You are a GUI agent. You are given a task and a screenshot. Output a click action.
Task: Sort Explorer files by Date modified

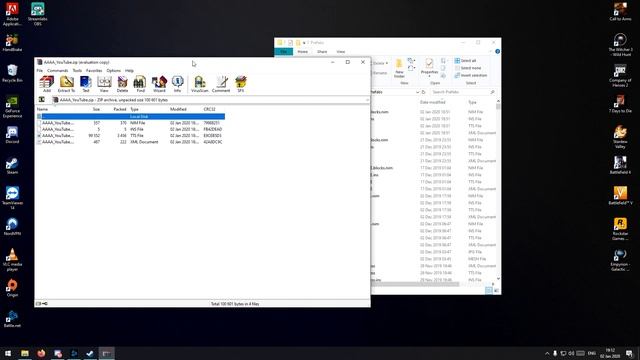433,102
